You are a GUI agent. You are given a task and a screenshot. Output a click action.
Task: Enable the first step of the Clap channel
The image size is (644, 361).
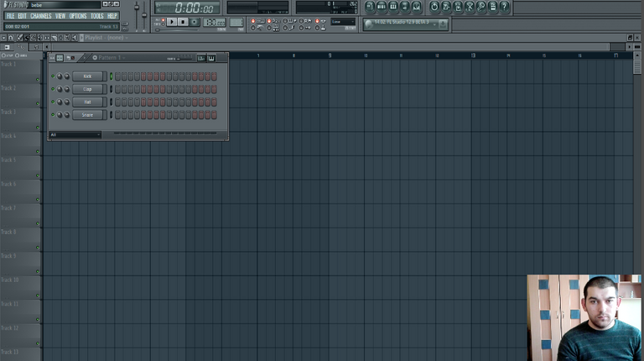click(117, 89)
